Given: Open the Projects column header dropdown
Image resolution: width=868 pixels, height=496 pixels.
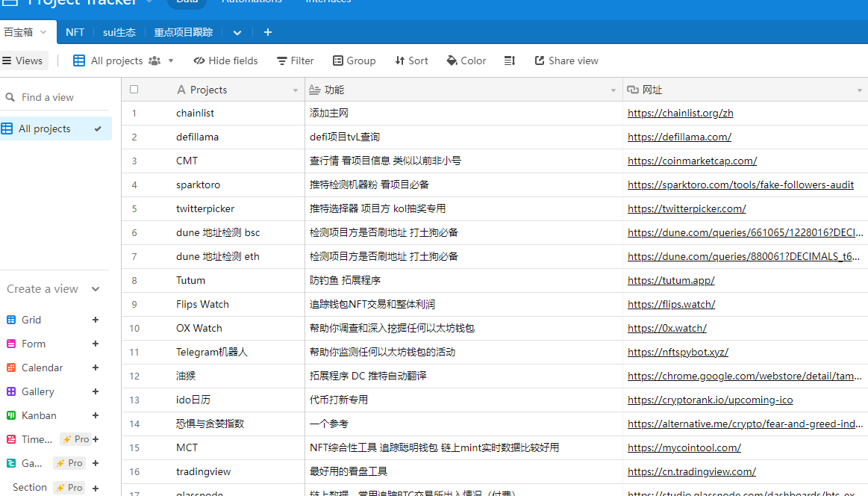Looking at the screenshot, I should click(295, 90).
